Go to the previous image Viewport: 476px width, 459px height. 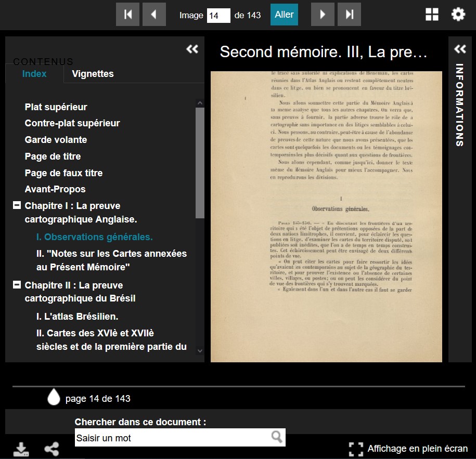point(154,15)
